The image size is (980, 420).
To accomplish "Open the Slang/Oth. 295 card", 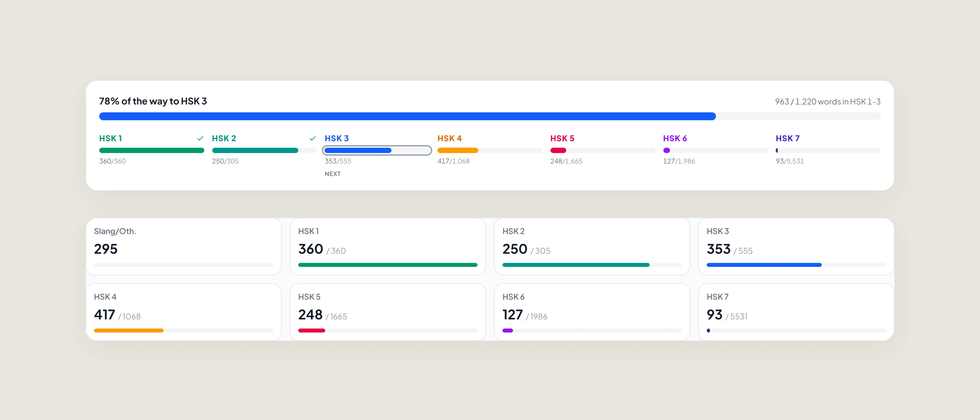I will point(184,246).
